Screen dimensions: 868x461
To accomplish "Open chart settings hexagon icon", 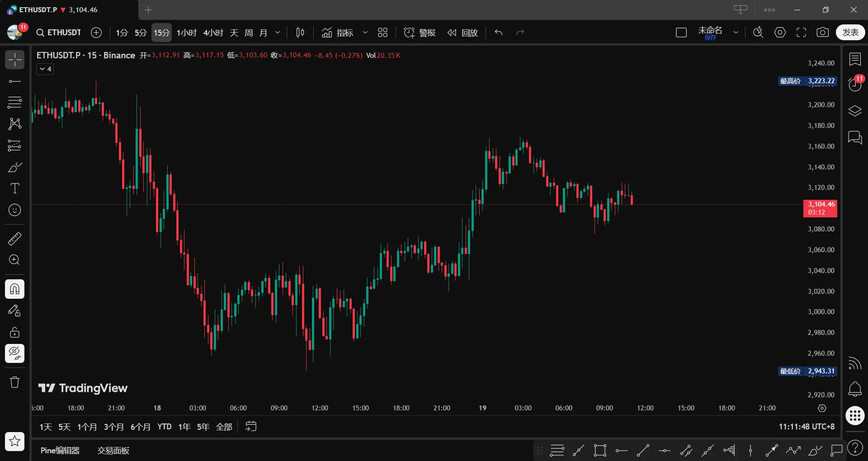I will [780, 33].
